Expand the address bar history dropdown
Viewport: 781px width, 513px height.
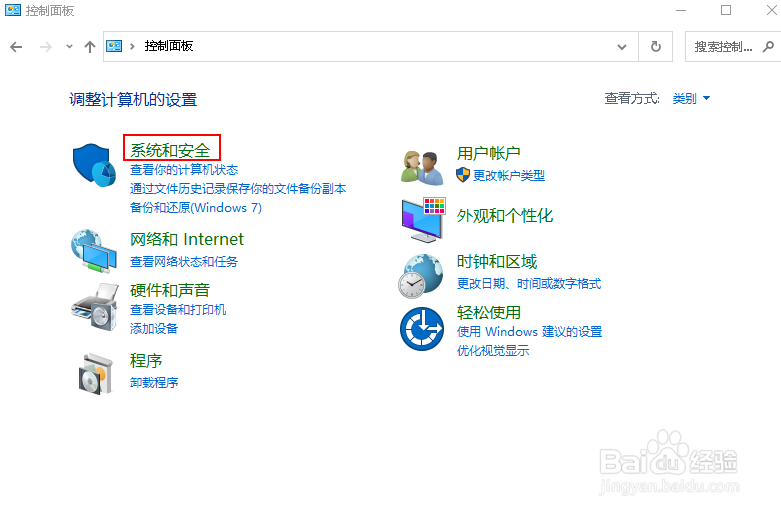point(622,47)
